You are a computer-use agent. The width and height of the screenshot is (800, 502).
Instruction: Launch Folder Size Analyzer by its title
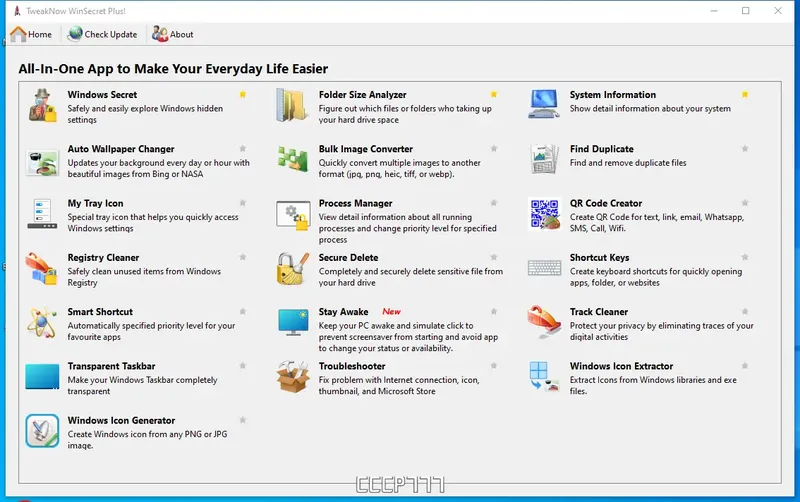[x=362, y=94]
